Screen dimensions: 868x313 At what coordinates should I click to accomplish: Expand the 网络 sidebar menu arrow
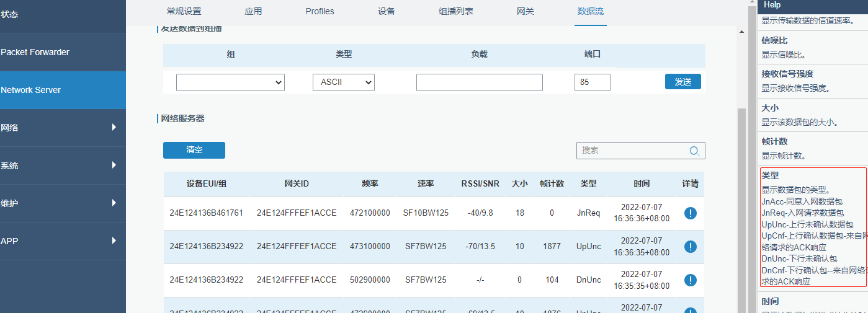click(114, 127)
